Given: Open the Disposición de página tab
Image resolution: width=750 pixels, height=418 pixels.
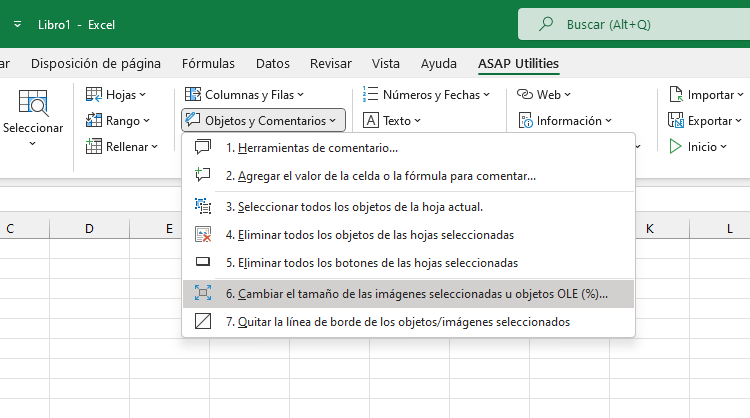Looking at the screenshot, I should coord(96,64).
